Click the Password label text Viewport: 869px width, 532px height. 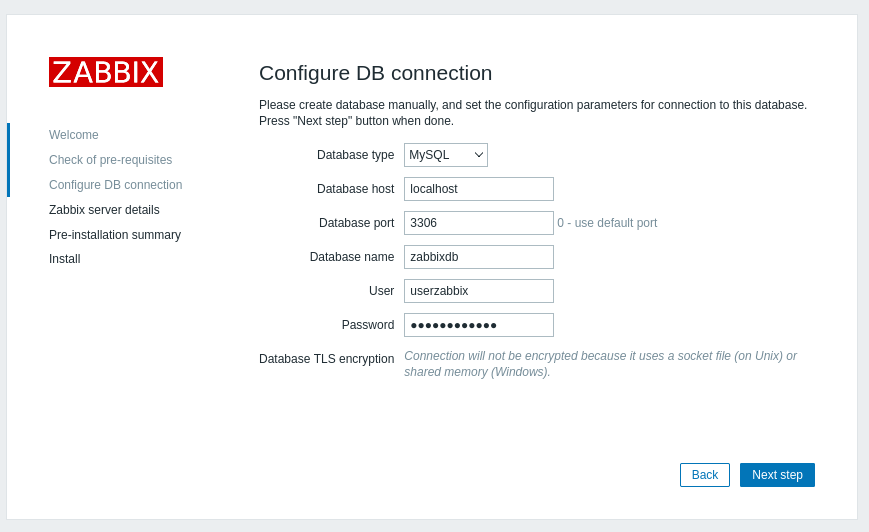coord(367,325)
